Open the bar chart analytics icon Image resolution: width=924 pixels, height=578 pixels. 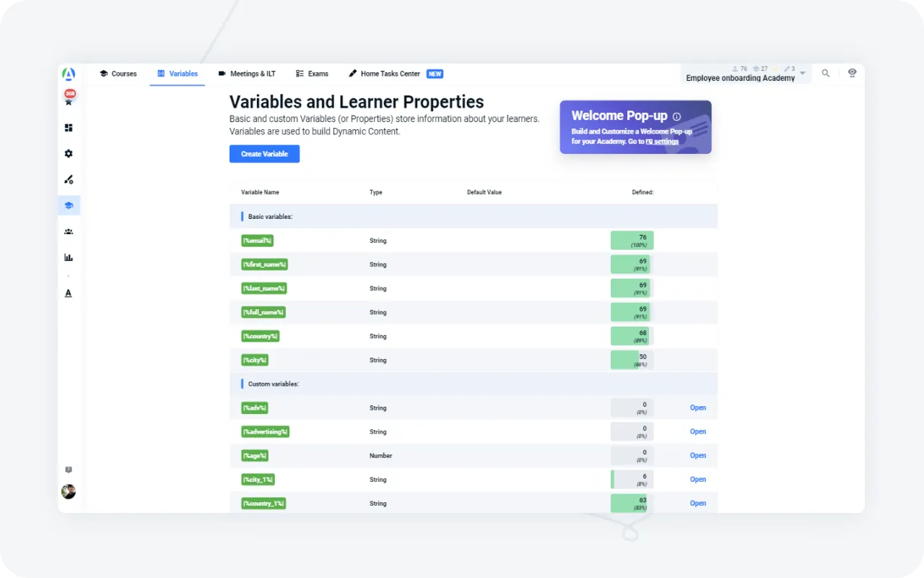69,257
